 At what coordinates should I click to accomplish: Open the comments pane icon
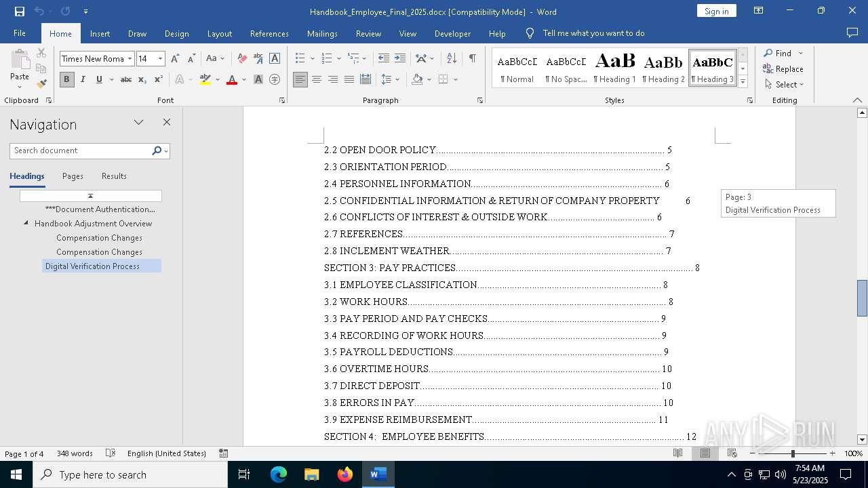852,33
